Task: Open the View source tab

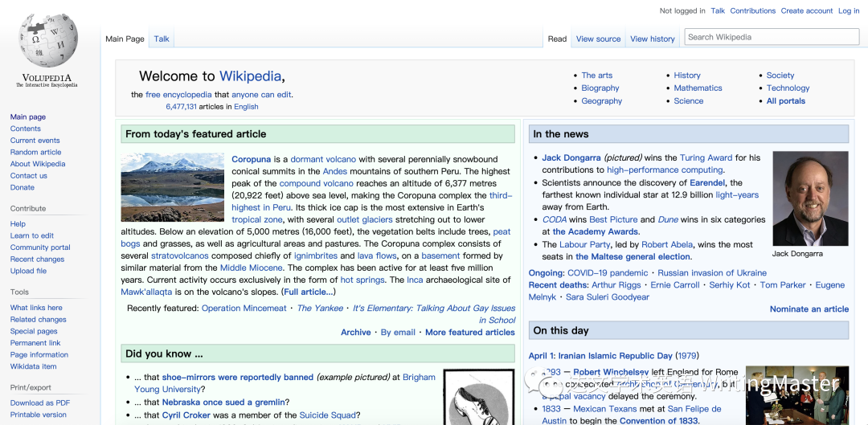Action: click(599, 39)
